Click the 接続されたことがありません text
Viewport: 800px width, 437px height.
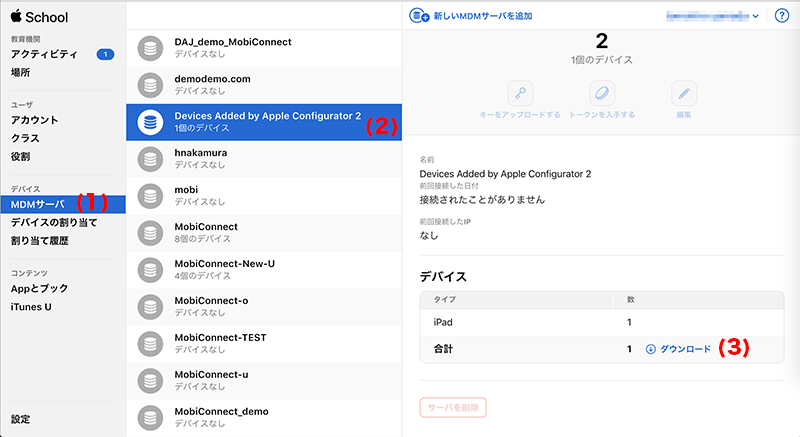[x=482, y=199]
